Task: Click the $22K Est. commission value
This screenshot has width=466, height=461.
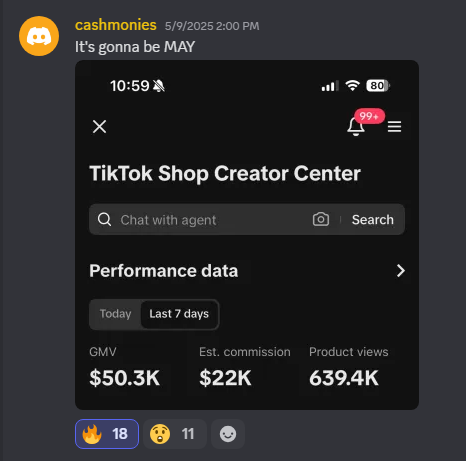Action: tap(225, 378)
